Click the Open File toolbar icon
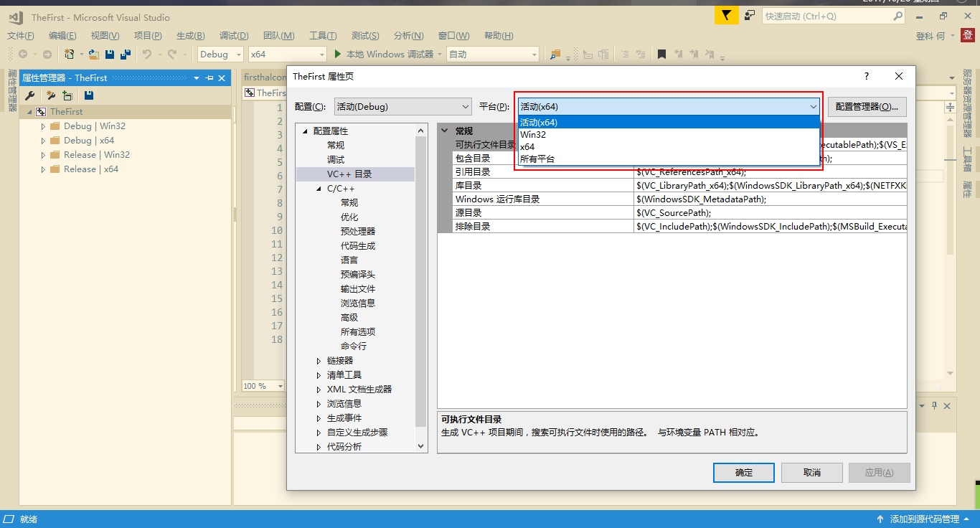The height and width of the screenshot is (528, 980). coord(93,54)
